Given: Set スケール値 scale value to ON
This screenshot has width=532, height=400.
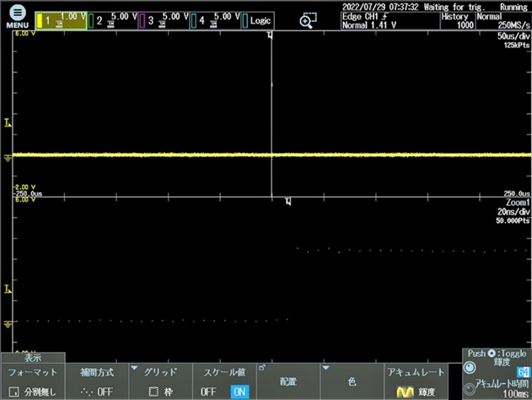Looking at the screenshot, I should tap(239, 392).
